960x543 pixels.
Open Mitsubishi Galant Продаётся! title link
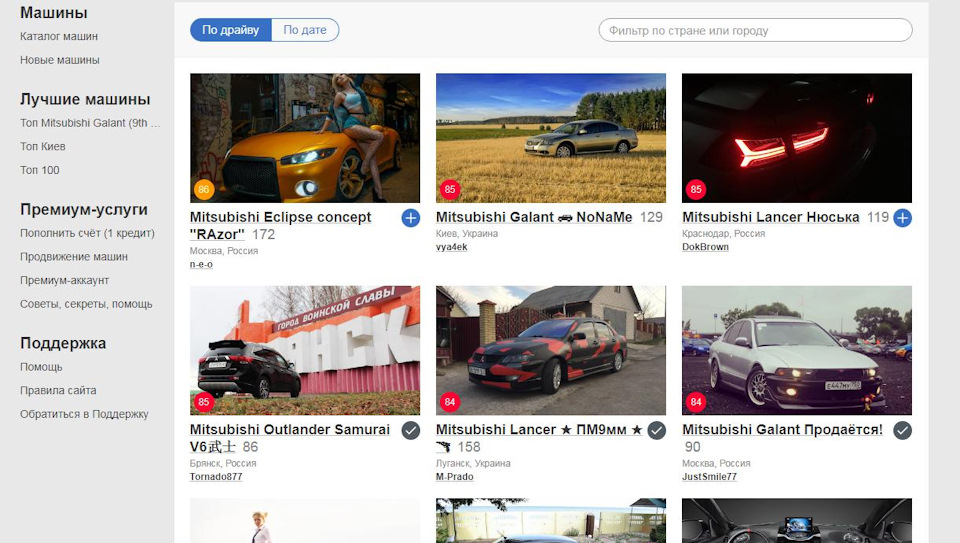click(x=782, y=430)
